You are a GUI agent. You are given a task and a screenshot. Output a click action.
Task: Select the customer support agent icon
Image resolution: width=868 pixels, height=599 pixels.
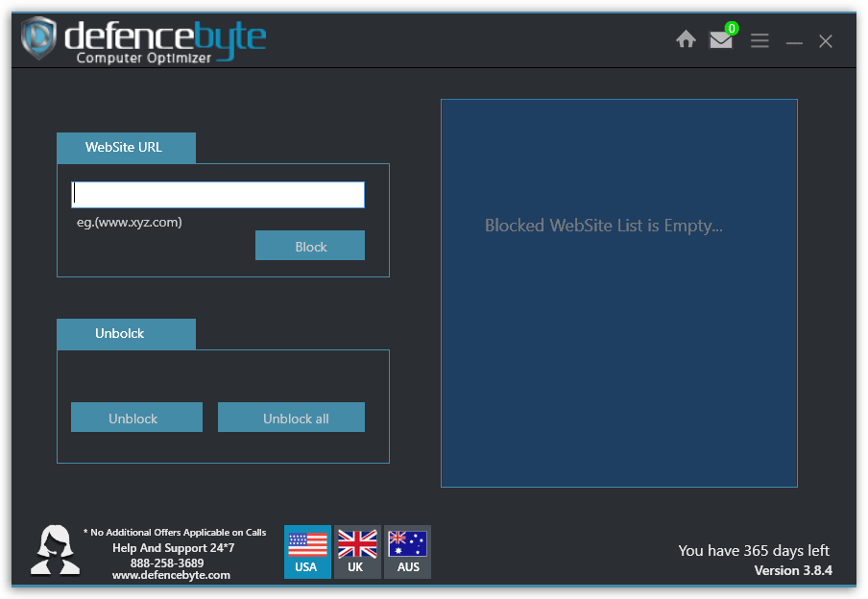point(55,551)
